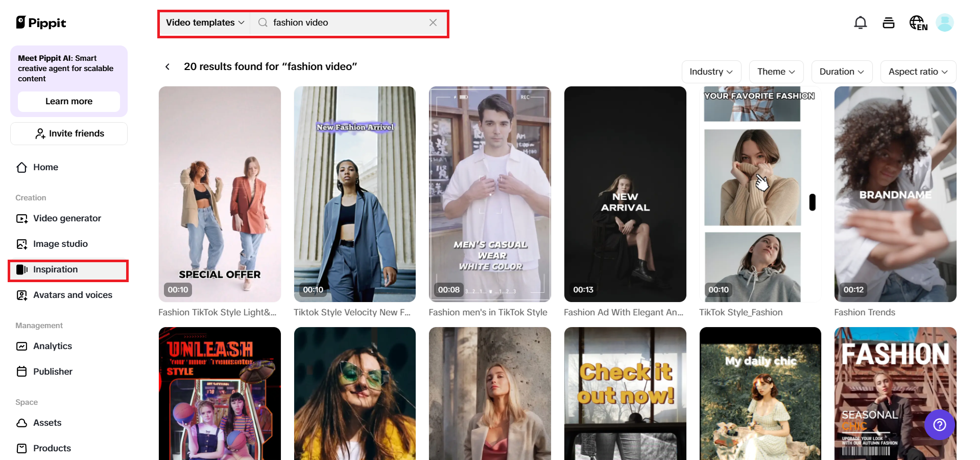The height and width of the screenshot is (460, 980).
Task: Click the Assets cloud icon
Action: coord(21,423)
